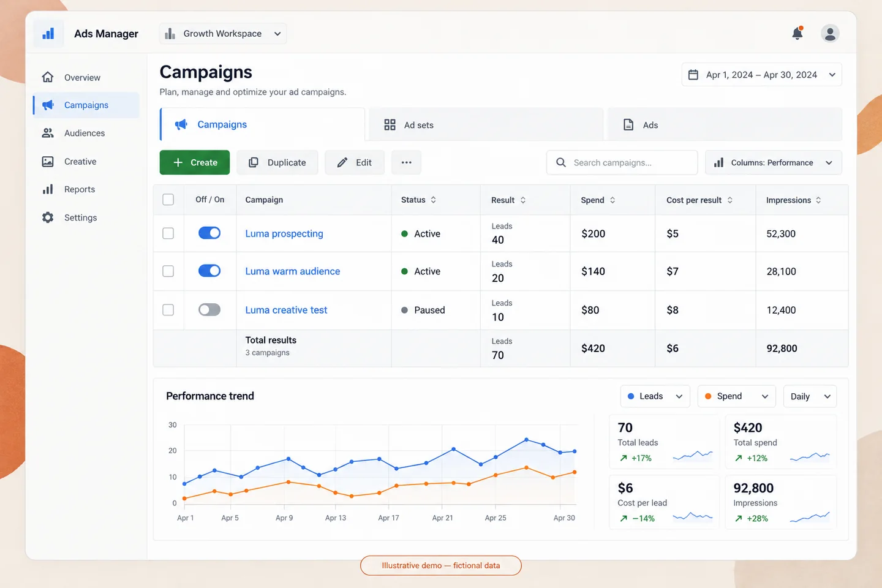882x588 pixels.
Task: Open Reports in the sidebar
Action: coord(86,189)
